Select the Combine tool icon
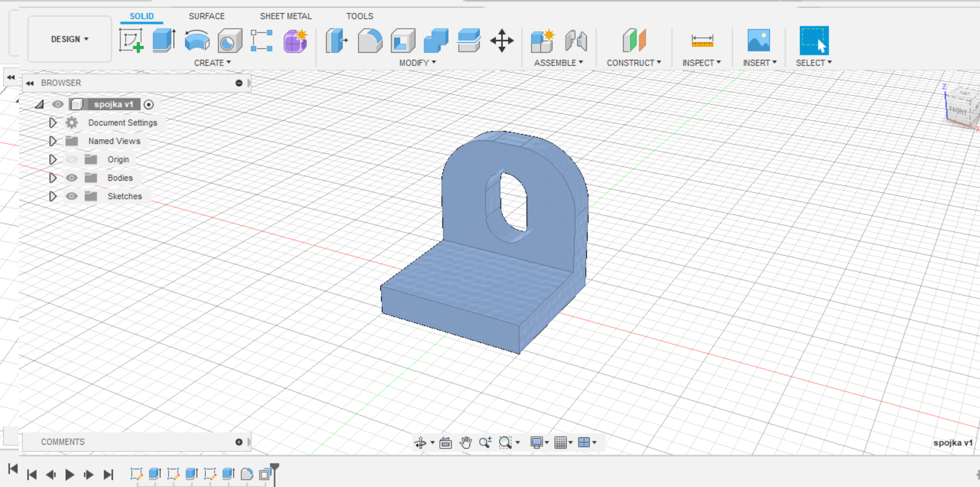Screen dimensions: 980x487 coord(436,41)
